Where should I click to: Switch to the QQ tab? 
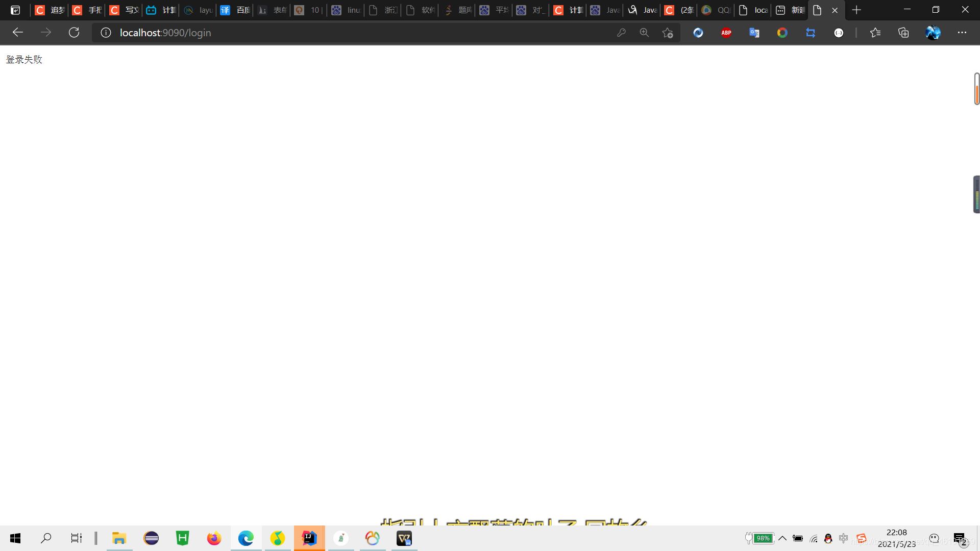coord(716,10)
